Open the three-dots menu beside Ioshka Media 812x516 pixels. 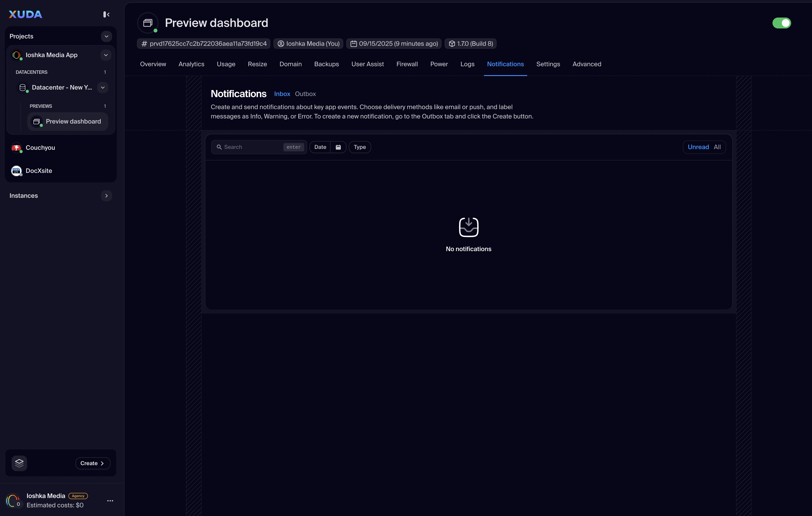(x=110, y=501)
